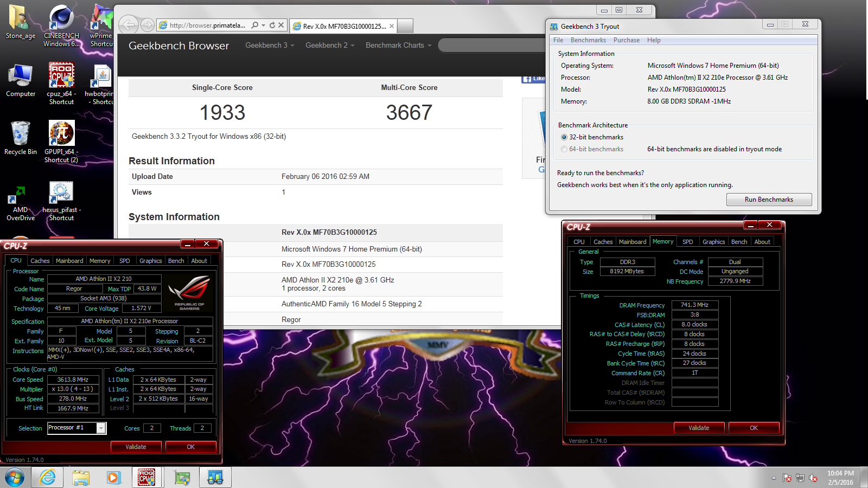Click the multi-core score 3667
Screen dimensions: 868x488
[x=409, y=113]
